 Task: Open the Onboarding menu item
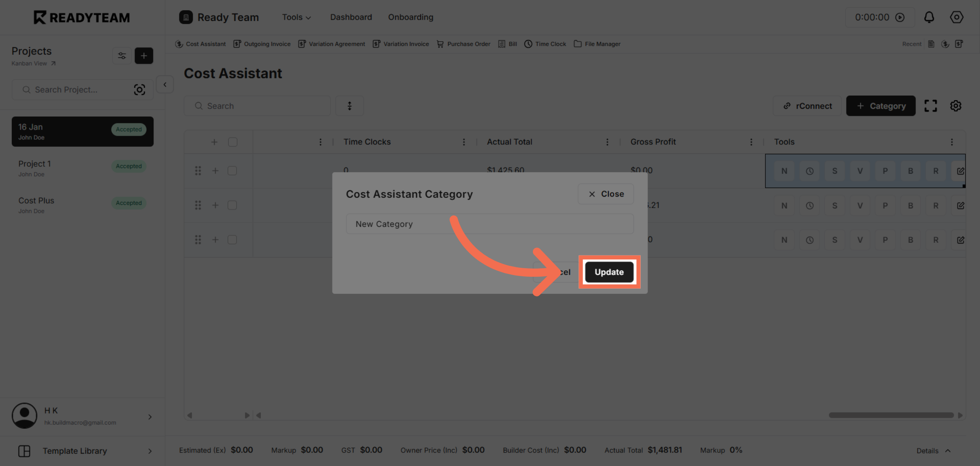coord(410,17)
